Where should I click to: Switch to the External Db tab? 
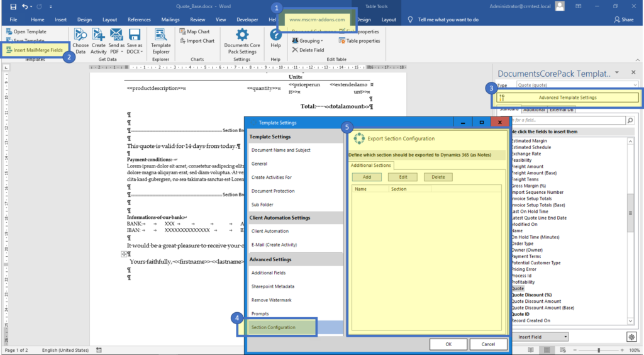coord(562,110)
